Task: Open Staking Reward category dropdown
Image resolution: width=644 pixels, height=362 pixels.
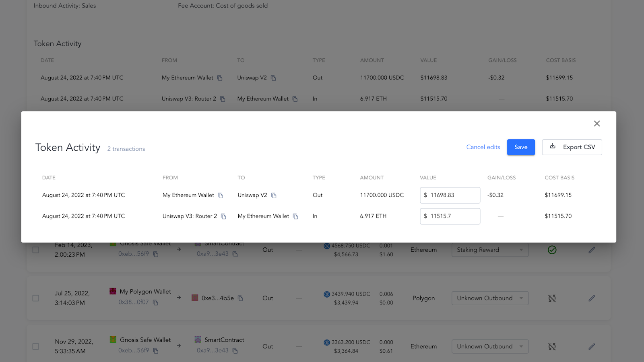Action: pos(489,250)
